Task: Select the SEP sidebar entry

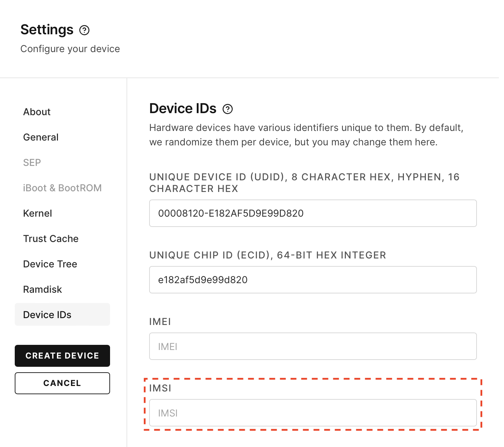Action: coord(32,162)
